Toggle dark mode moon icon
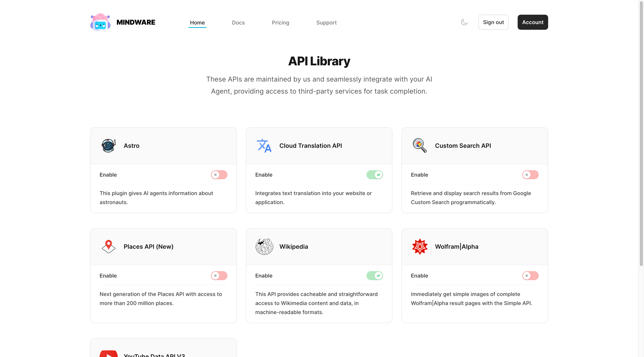The image size is (644, 357). [x=464, y=22]
